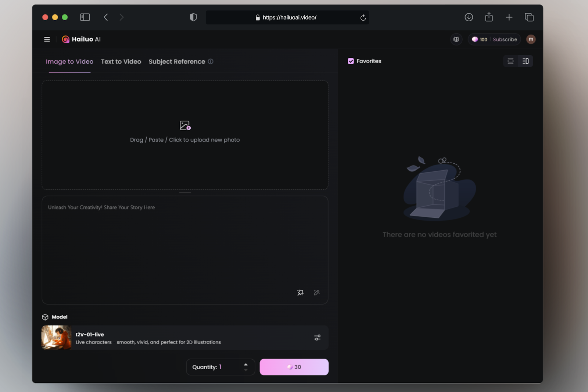Increase the Quantity value
Image resolution: width=588 pixels, height=392 pixels.
click(x=246, y=364)
